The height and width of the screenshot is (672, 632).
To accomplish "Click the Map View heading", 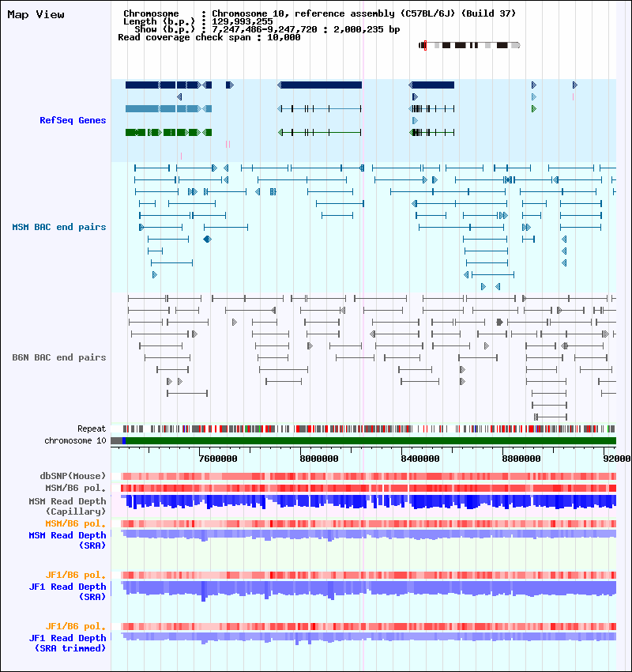I will coord(36,14).
